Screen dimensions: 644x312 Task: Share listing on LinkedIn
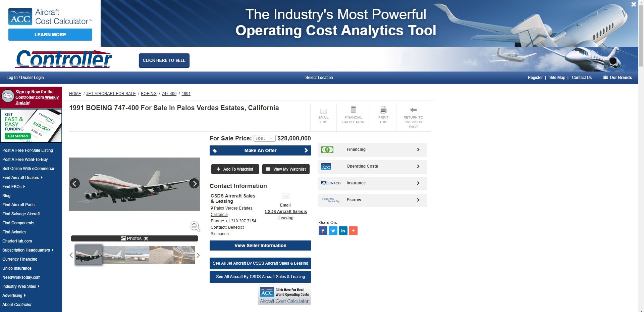343,231
